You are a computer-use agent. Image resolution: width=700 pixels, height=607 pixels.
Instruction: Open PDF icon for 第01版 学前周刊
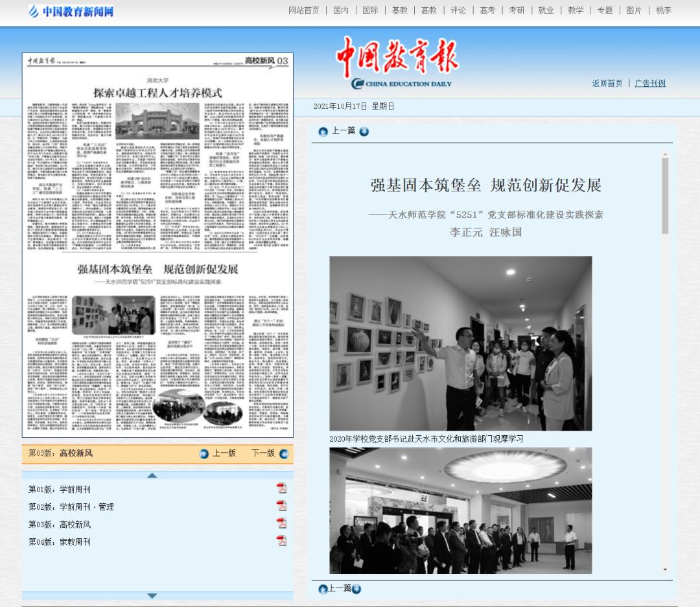click(282, 488)
